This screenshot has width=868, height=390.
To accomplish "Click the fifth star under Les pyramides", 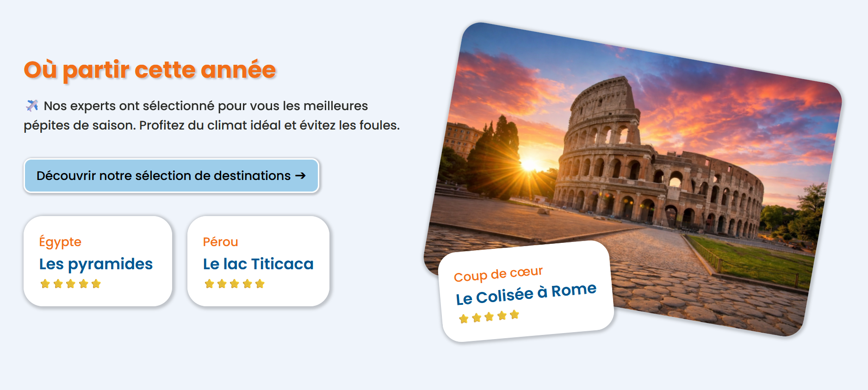I will coord(96,284).
